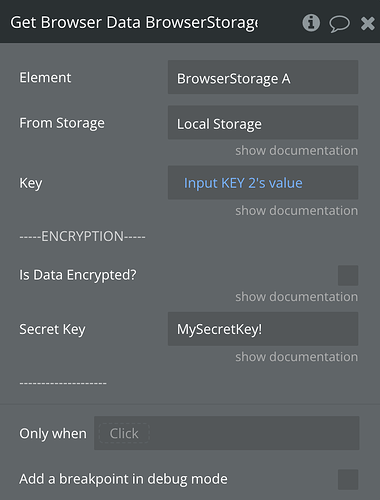Close the Get Browser Data panel
380x500 pixels.
pos(367,23)
